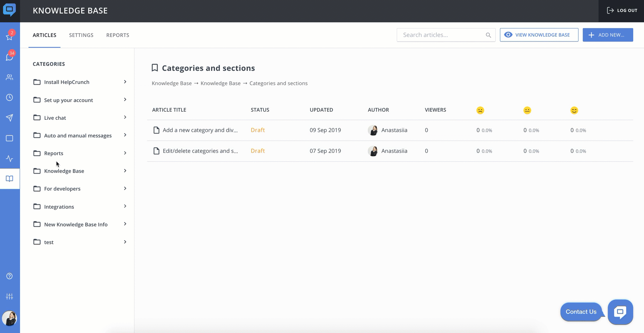Switch to the Reports tab

[x=118, y=35]
